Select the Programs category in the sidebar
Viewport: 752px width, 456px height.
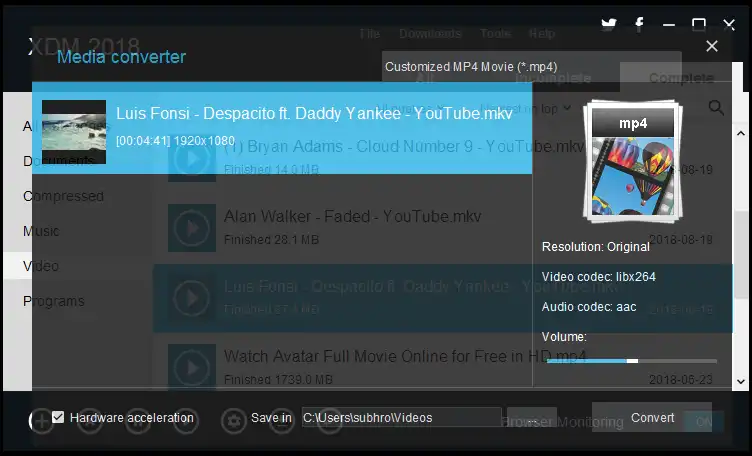[x=54, y=301]
